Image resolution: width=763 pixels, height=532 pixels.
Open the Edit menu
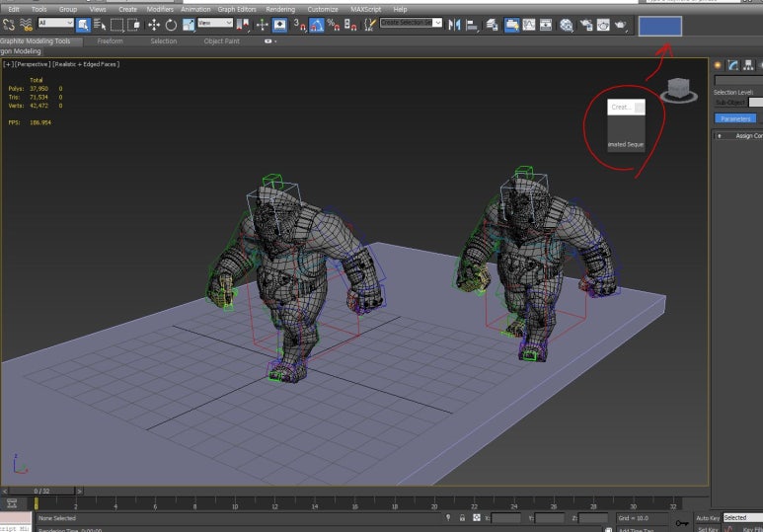point(14,9)
